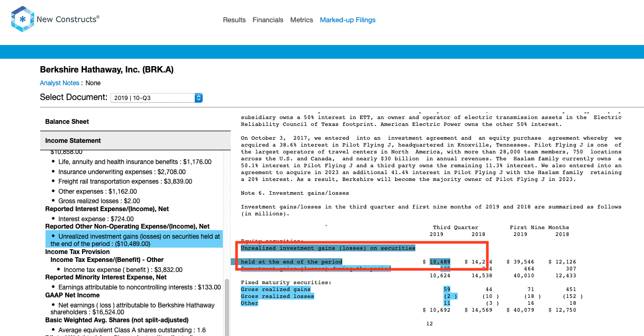Image resolution: width=644 pixels, height=336 pixels.
Task: Click 'GAAP Net Income' heading
Action: 72,295
